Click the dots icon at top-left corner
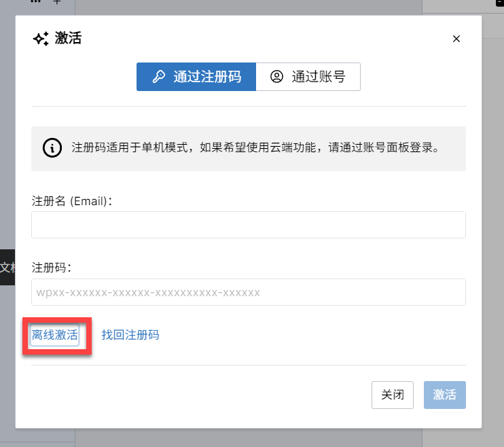 (x=36, y=3)
